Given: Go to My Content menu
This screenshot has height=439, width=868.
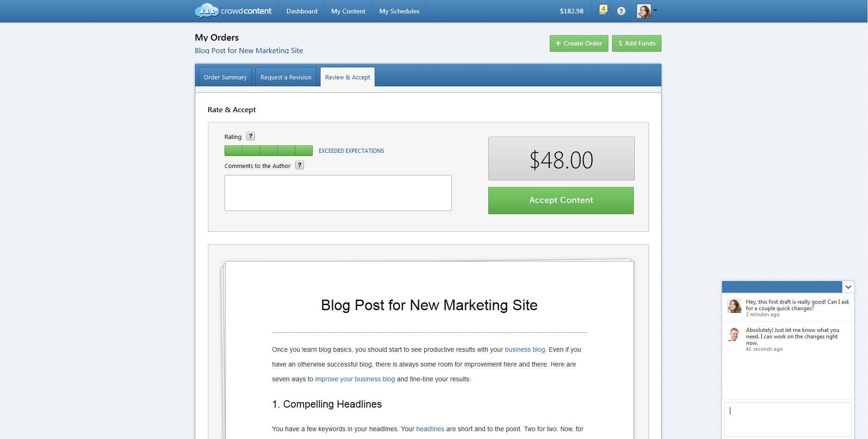Looking at the screenshot, I should click(348, 11).
